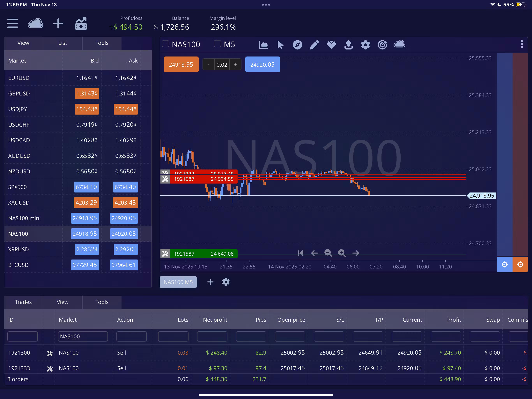Click the 0.02 lot size field

(x=222, y=64)
